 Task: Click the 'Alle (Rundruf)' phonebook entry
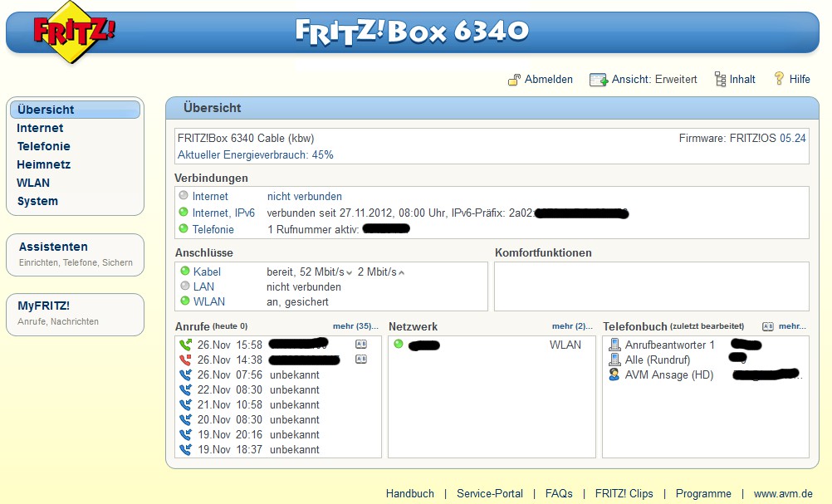tap(658, 360)
